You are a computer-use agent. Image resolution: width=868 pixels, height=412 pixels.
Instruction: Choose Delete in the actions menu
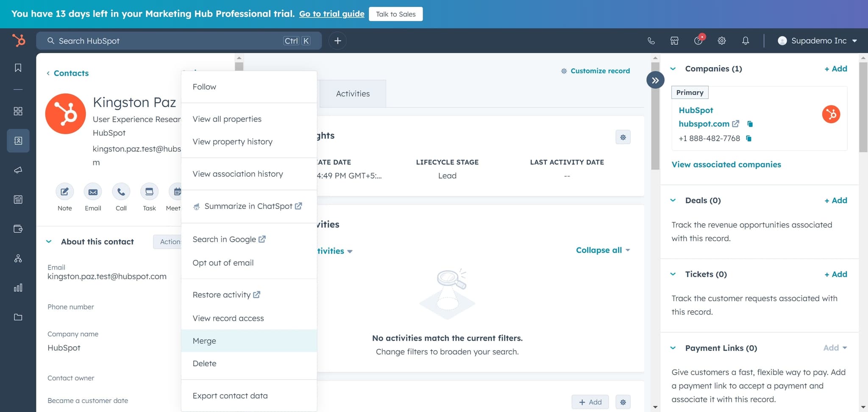(204, 363)
